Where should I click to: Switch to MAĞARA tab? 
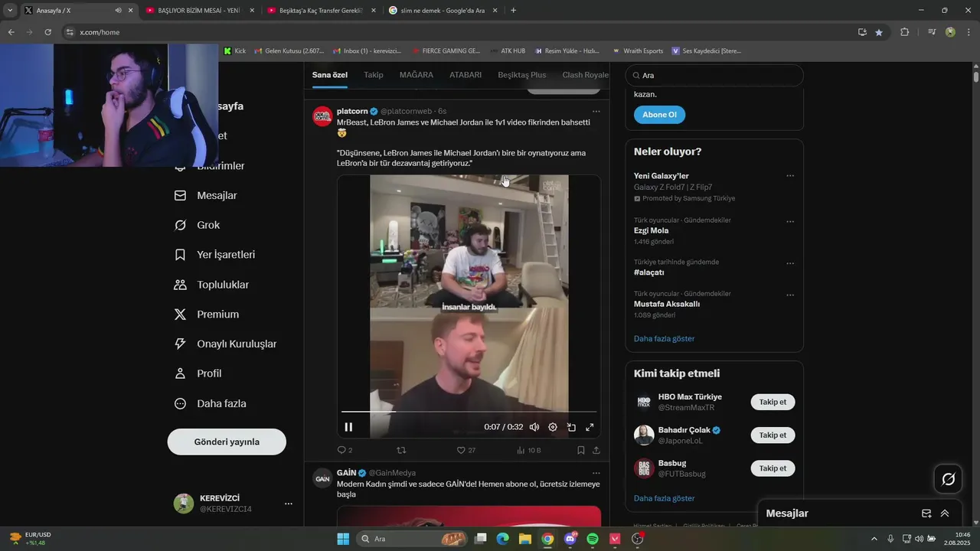(416, 75)
